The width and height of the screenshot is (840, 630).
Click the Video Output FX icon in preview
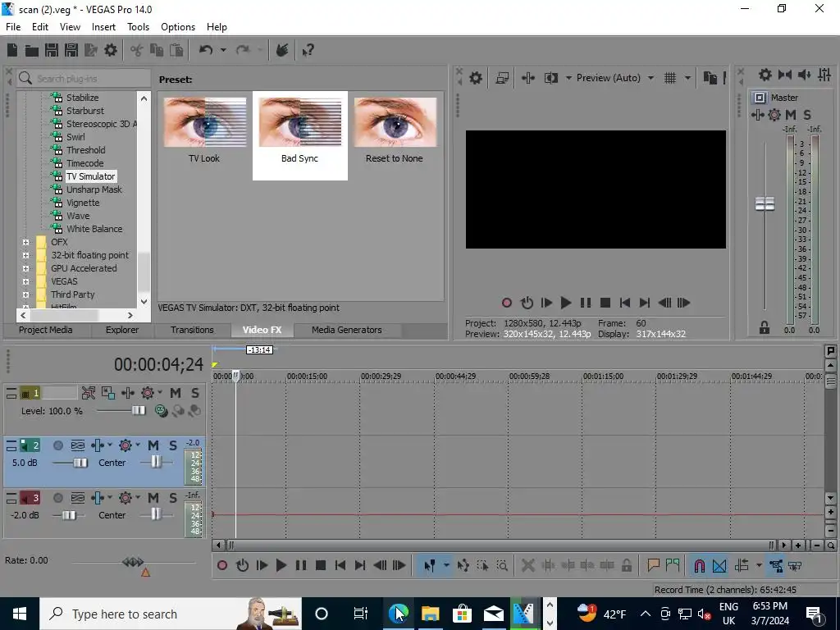click(x=527, y=78)
